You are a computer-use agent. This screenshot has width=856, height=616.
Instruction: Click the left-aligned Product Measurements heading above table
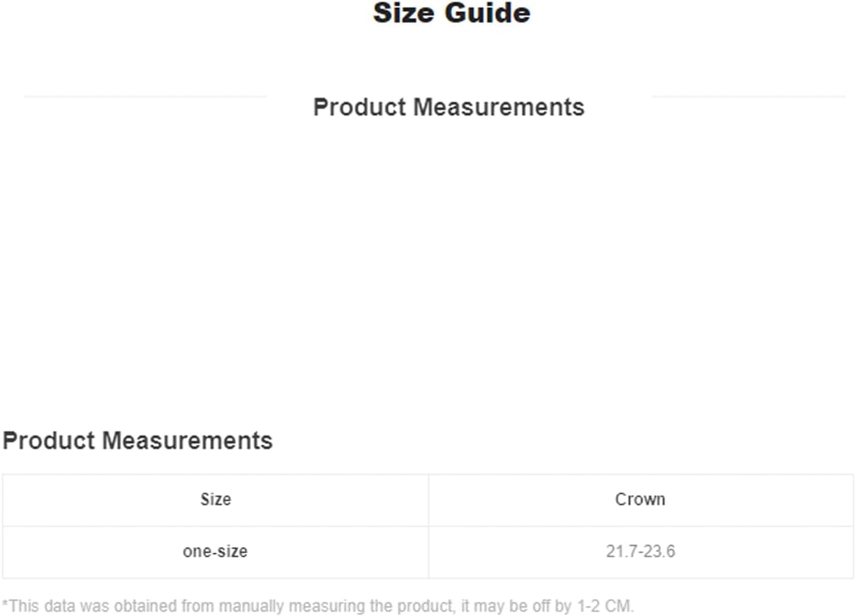pos(137,441)
